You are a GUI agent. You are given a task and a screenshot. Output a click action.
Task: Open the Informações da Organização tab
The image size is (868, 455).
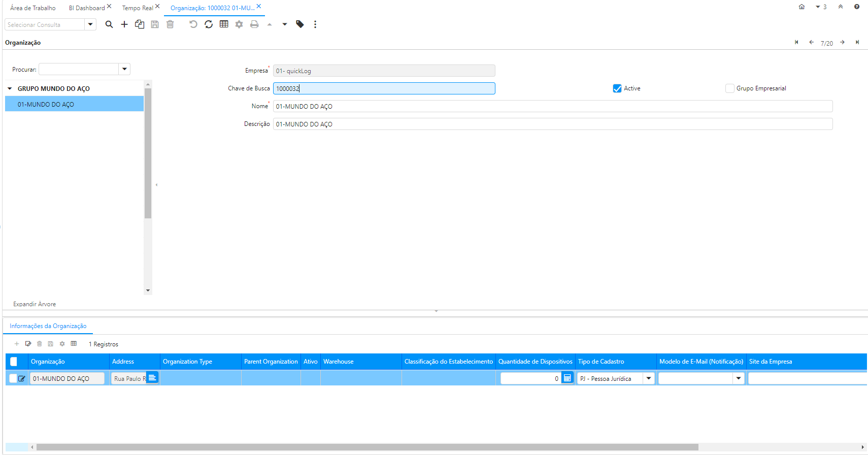click(48, 326)
